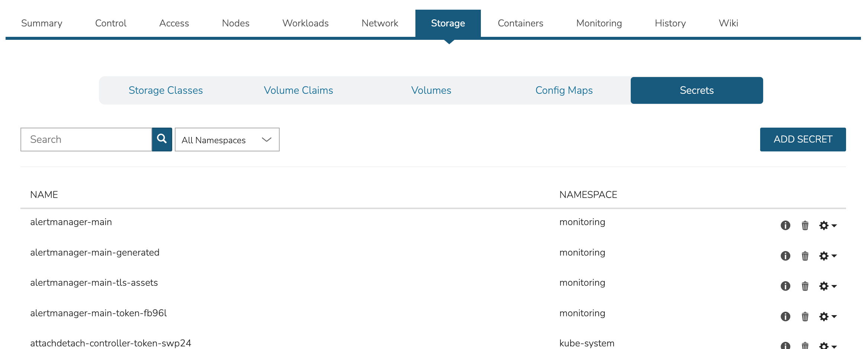Switch to the Workloads tab

coord(305,23)
